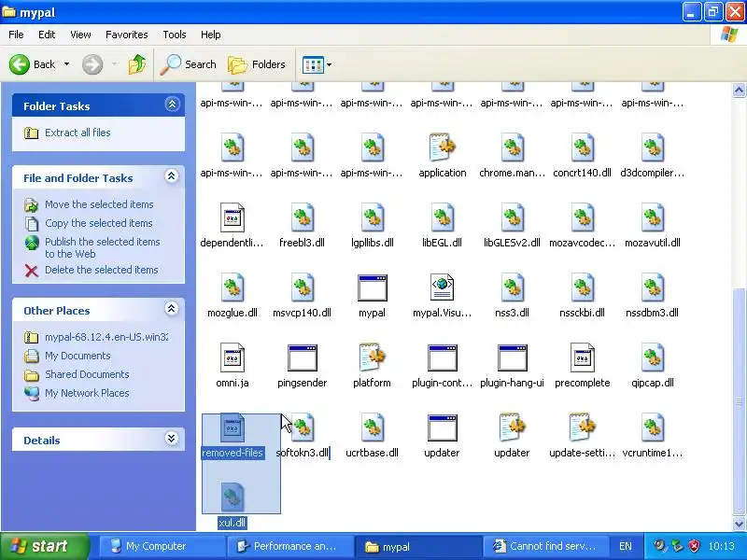Select the concrt140.dll file icon
The height and width of the screenshot is (560, 747).
[582, 148]
